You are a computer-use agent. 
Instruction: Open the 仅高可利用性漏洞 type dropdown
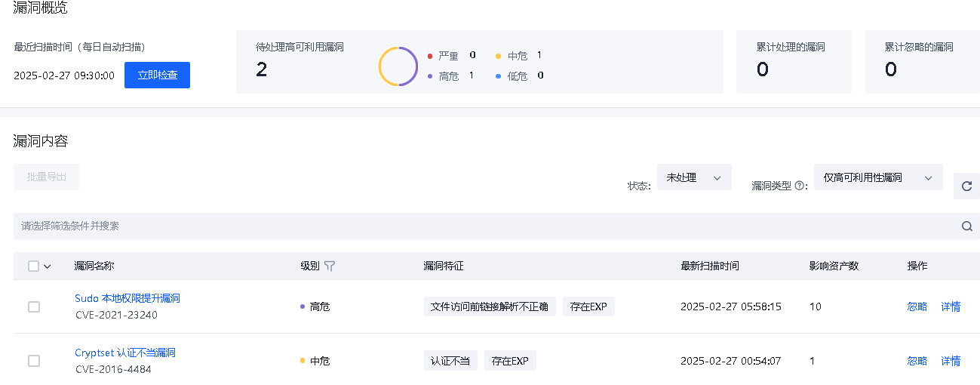[877, 177]
